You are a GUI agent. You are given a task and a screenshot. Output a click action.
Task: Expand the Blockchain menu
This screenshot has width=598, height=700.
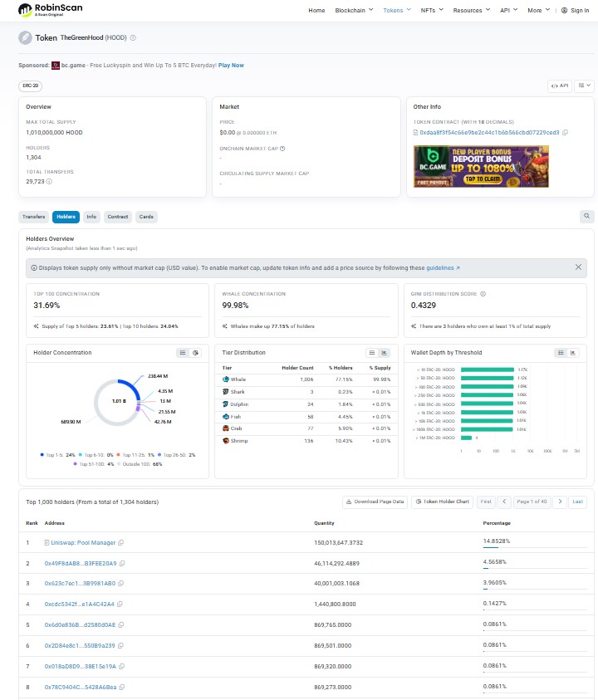(x=354, y=10)
